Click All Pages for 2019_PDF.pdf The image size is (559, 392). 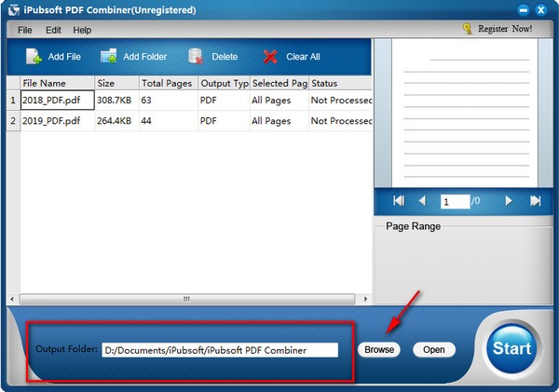[279, 121]
